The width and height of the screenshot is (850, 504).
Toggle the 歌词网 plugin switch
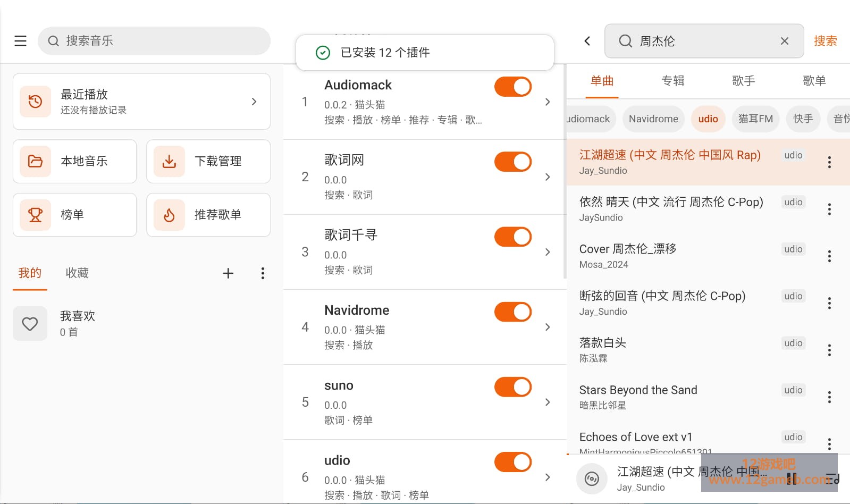513,162
